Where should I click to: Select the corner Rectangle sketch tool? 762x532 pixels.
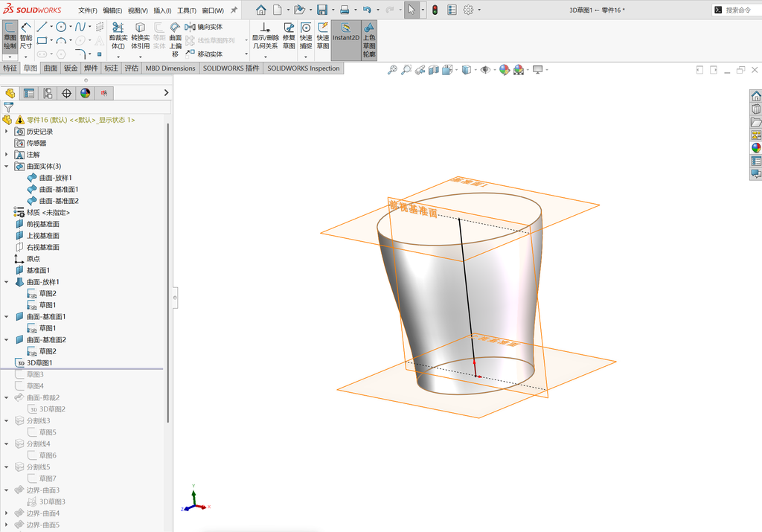tap(42, 40)
